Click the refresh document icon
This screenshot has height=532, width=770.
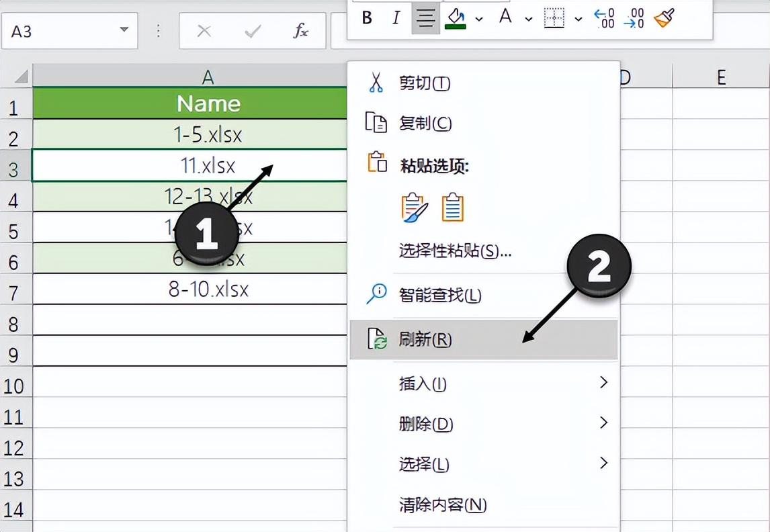(377, 339)
